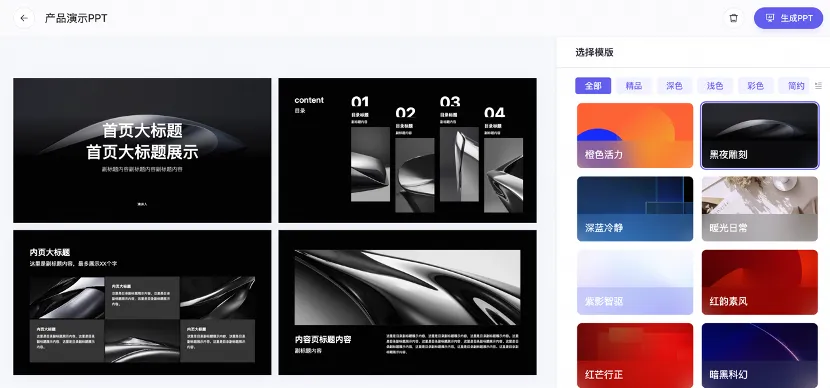Click the back arrow icon
The width and height of the screenshot is (830, 388).
pos(24,18)
